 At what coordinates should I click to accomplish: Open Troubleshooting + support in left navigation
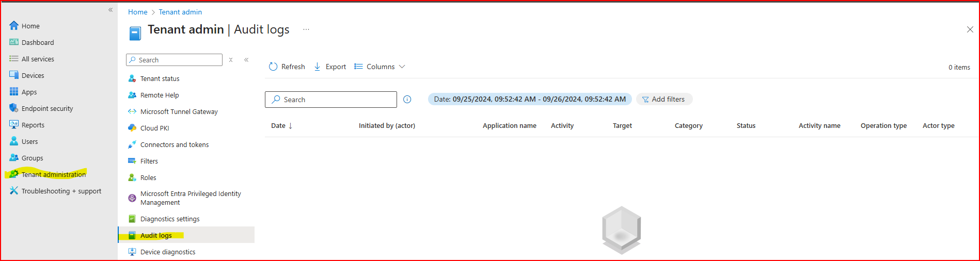coord(61,191)
